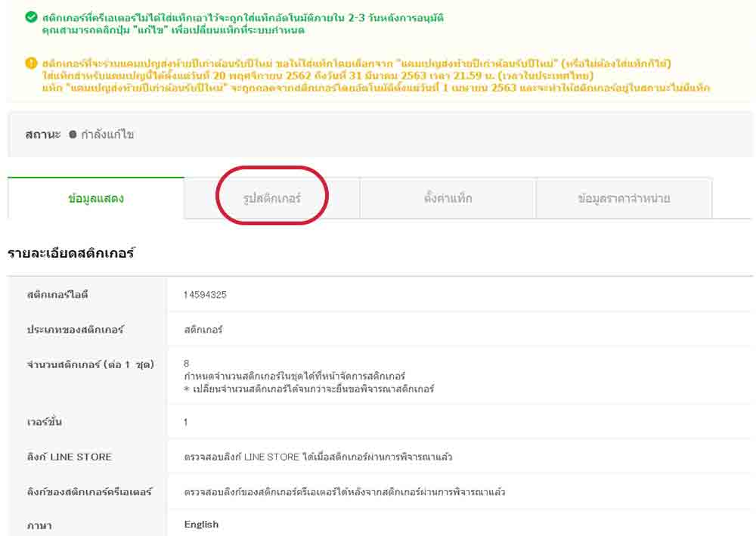Click the English language value
Viewport: 756px width, 536px height.
(201, 525)
